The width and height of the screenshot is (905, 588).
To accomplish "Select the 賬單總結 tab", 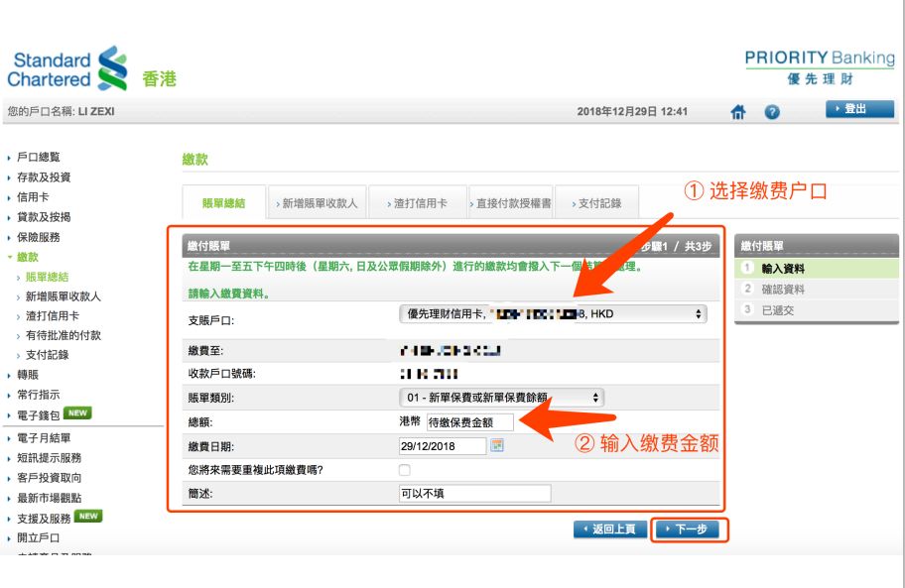I will (x=224, y=203).
